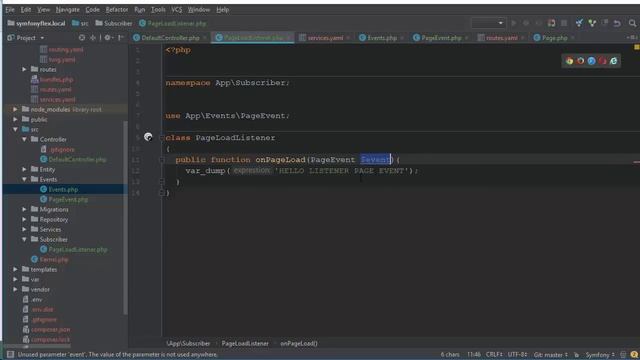Viewport: 640px width, 360px height.
Task: Click the notifications icon in bottom-right corner
Action: click(634, 354)
